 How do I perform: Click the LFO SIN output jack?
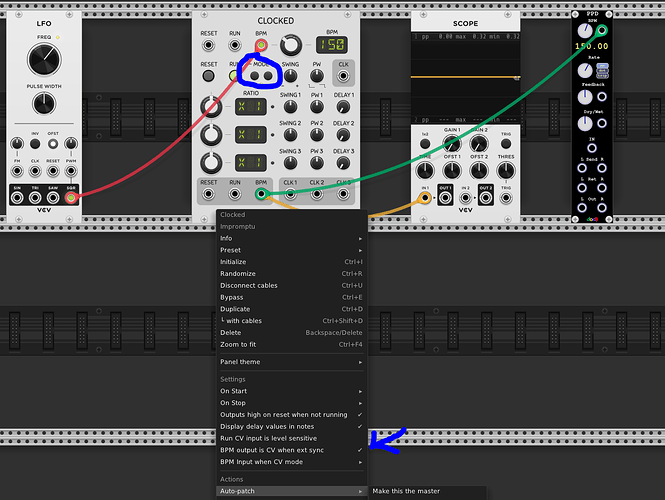[17, 198]
